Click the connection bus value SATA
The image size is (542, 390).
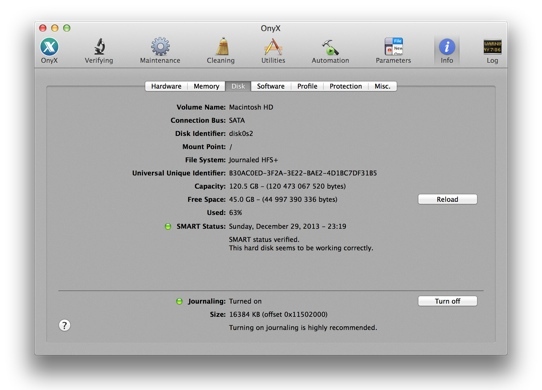click(x=237, y=120)
